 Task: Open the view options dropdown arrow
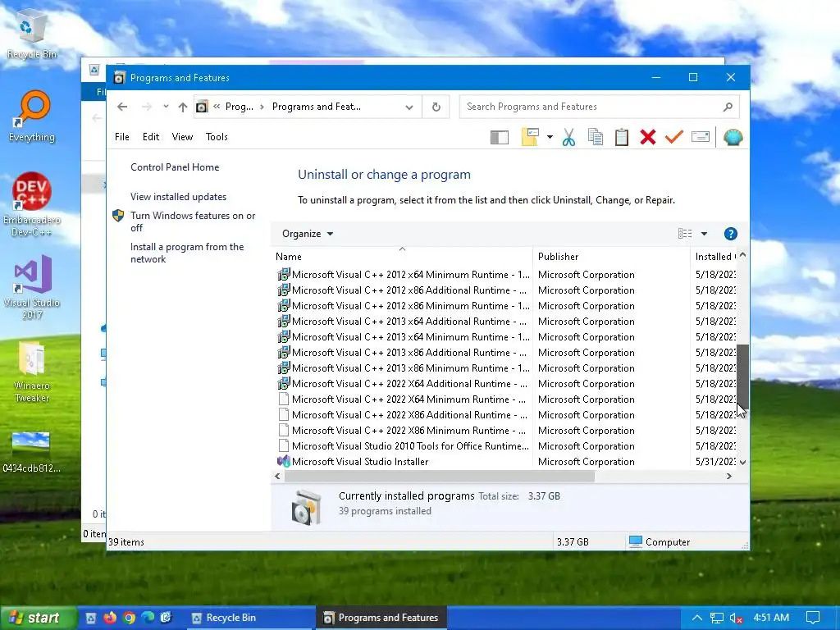coord(704,234)
